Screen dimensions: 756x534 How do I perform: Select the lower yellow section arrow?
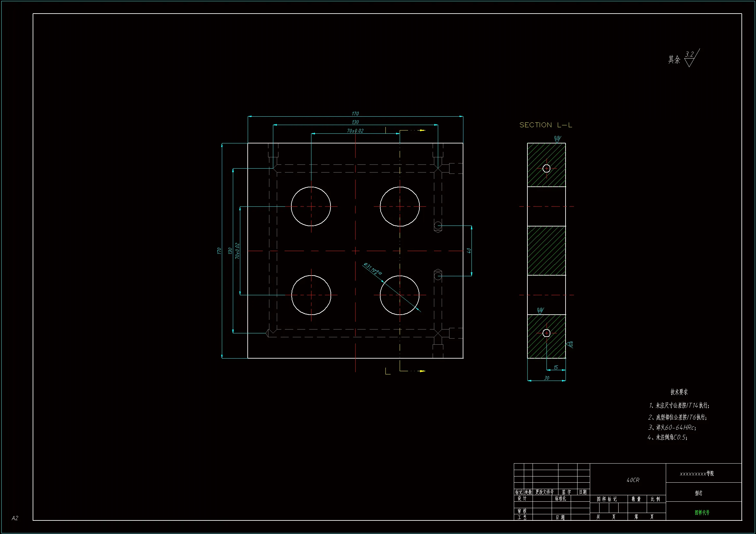click(422, 371)
